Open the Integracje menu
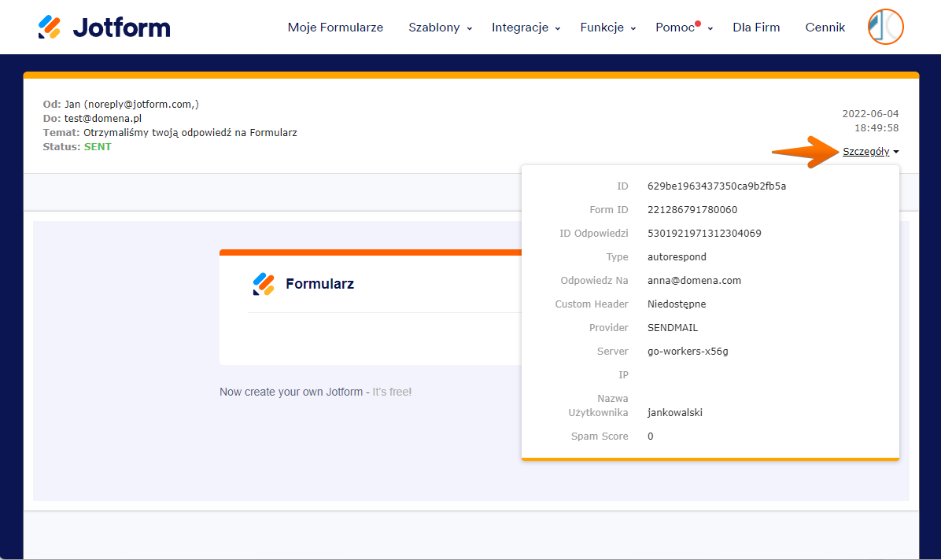941x560 pixels. point(520,27)
